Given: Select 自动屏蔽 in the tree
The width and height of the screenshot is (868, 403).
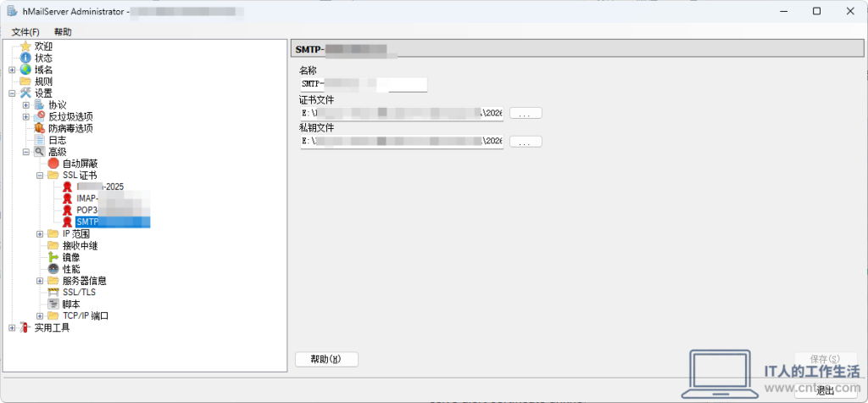Looking at the screenshot, I should pos(81,164).
